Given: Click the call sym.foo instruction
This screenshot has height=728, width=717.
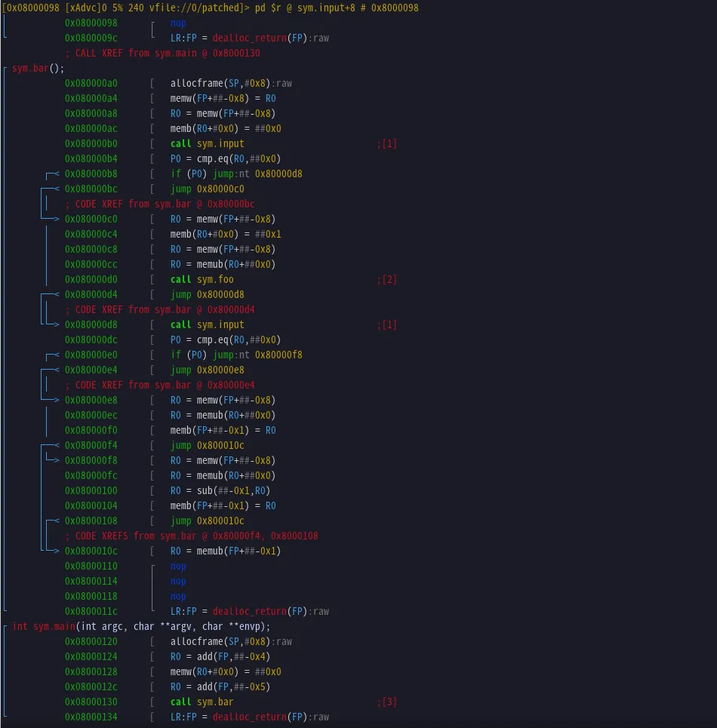Looking at the screenshot, I should tap(202, 279).
